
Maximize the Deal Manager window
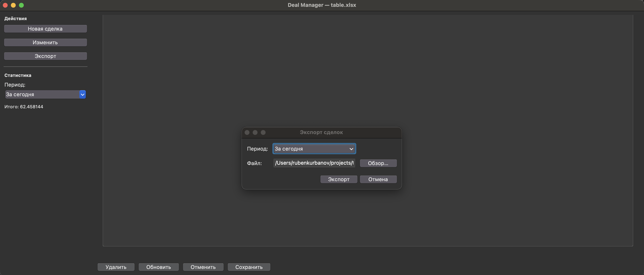click(22, 5)
